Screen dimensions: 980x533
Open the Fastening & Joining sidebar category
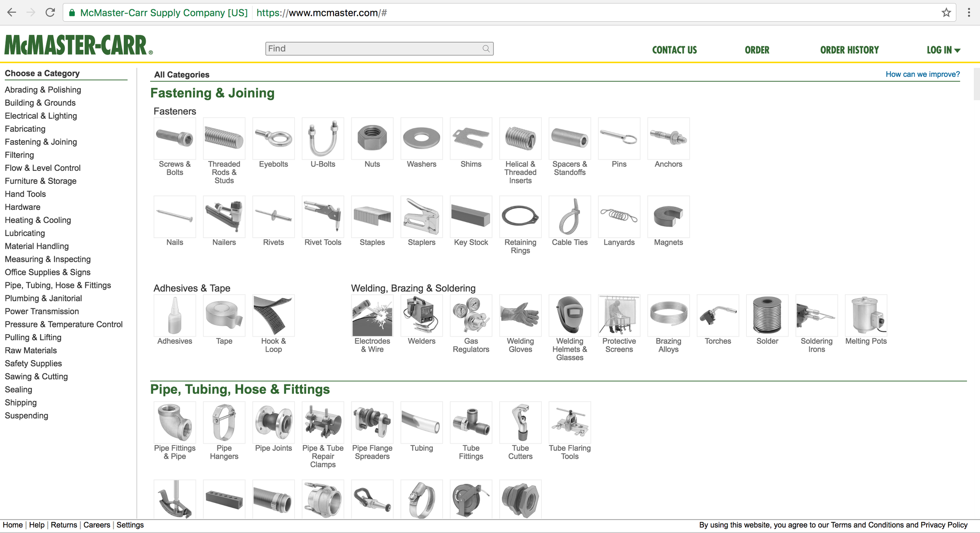click(x=40, y=142)
